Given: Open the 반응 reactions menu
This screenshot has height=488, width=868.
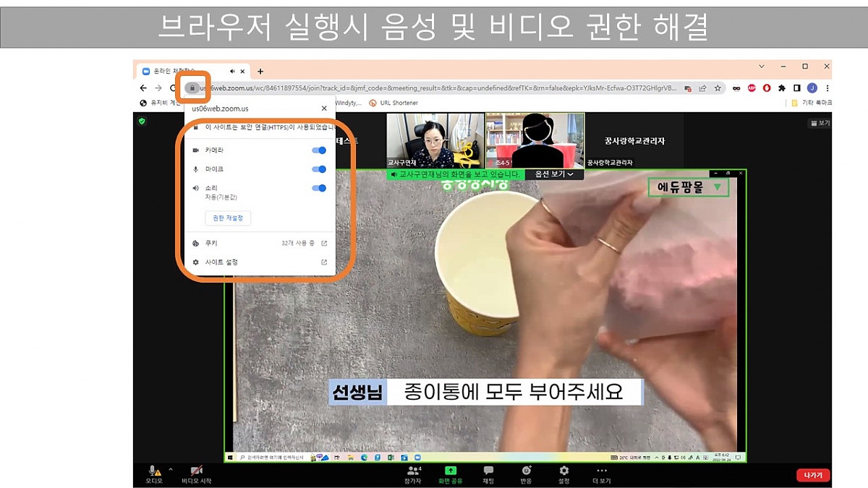Looking at the screenshot, I should 526,474.
